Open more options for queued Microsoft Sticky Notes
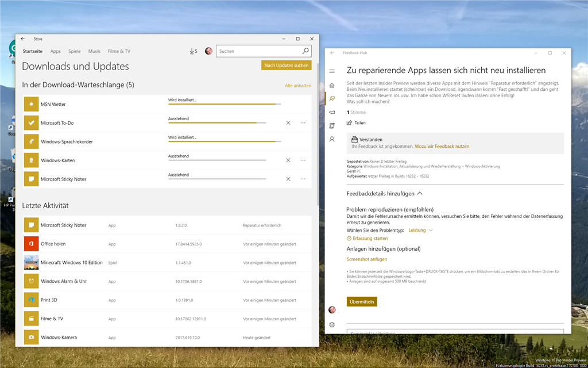Image resolution: width=588 pixels, height=368 pixels. pos(303,179)
